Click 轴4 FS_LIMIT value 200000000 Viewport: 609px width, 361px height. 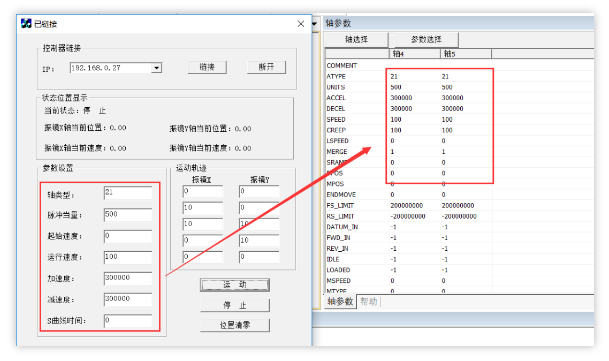coord(407,206)
